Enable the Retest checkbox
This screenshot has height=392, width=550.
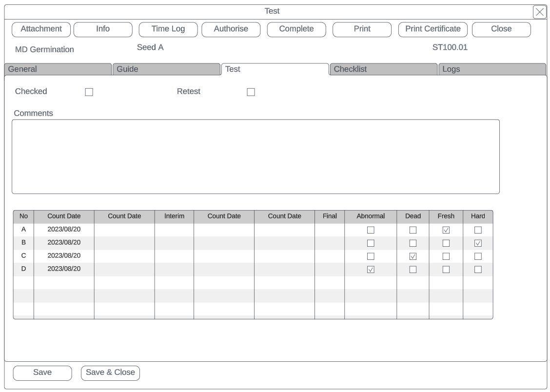(251, 92)
